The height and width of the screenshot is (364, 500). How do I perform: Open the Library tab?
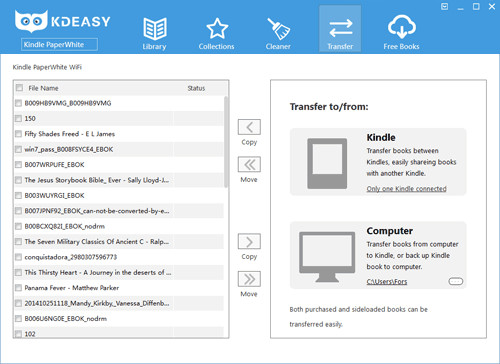click(155, 34)
